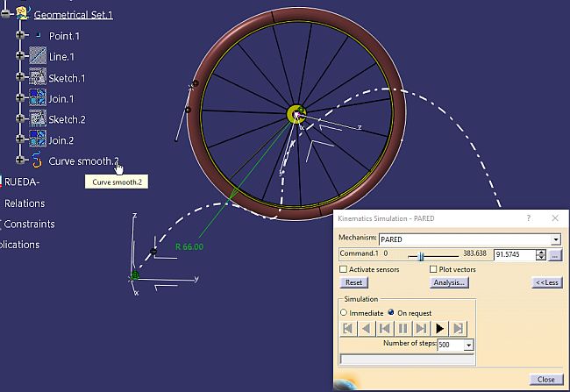Image resolution: width=570 pixels, height=392 pixels.
Task: Expand the Point.1 tree node
Action: point(20,35)
